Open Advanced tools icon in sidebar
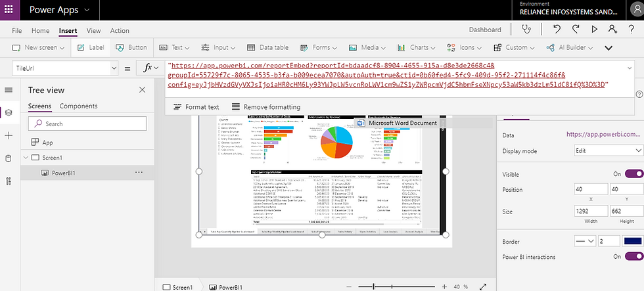Screen dimensions: 644x291 (9, 182)
